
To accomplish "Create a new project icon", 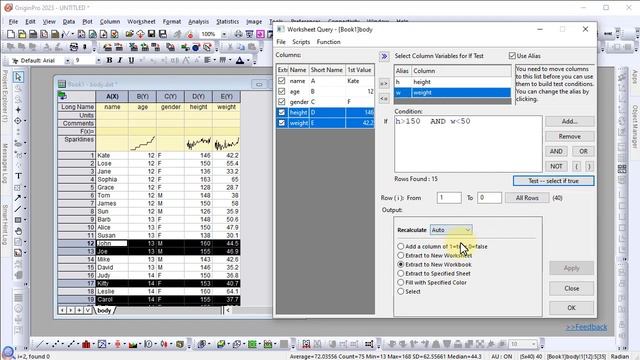I will point(11,34).
